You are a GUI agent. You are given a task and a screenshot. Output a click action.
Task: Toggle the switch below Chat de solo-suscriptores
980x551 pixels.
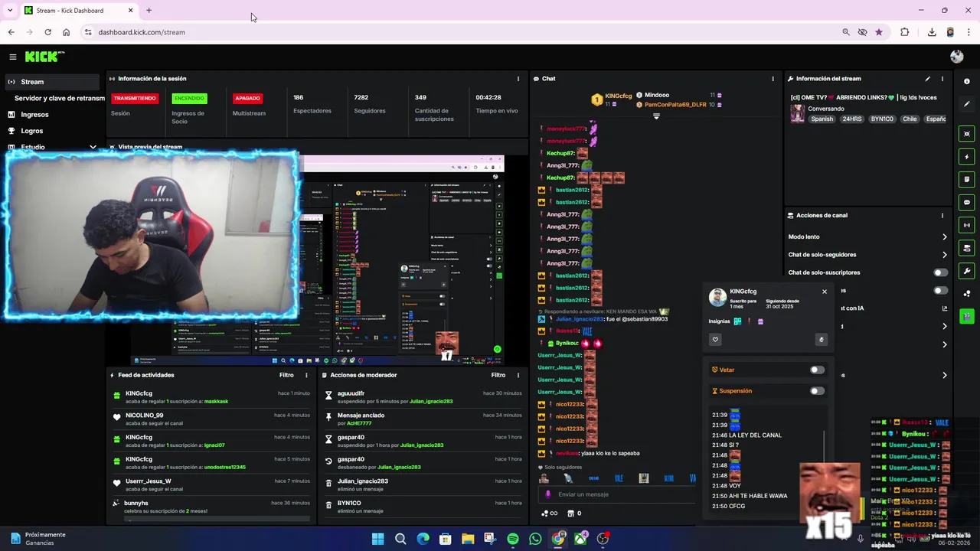point(940,291)
